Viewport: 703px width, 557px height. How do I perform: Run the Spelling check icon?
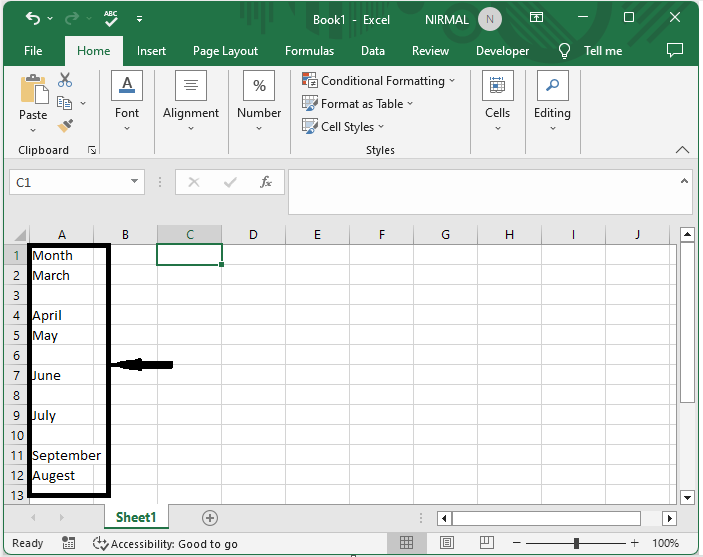111,18
